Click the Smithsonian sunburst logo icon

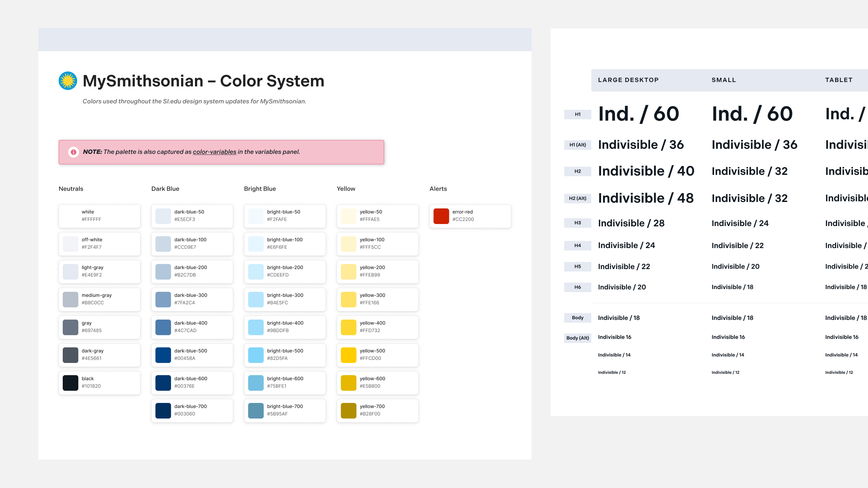68,81
